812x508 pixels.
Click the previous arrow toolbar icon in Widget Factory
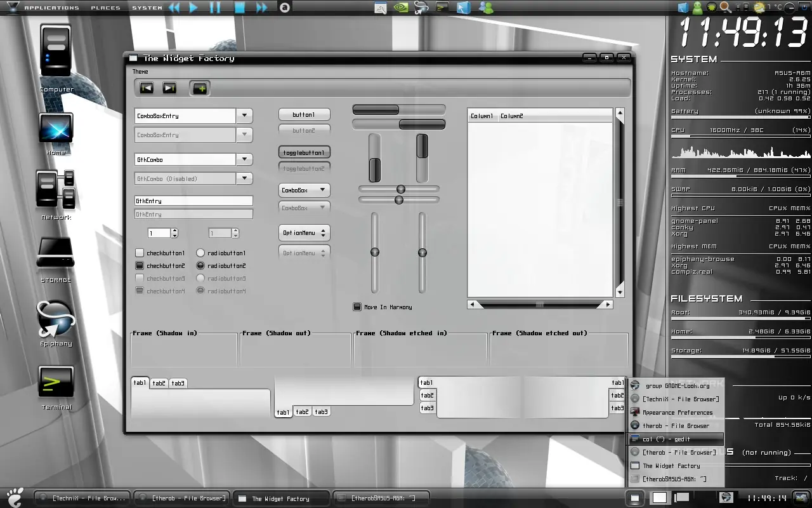pos(147,88)
